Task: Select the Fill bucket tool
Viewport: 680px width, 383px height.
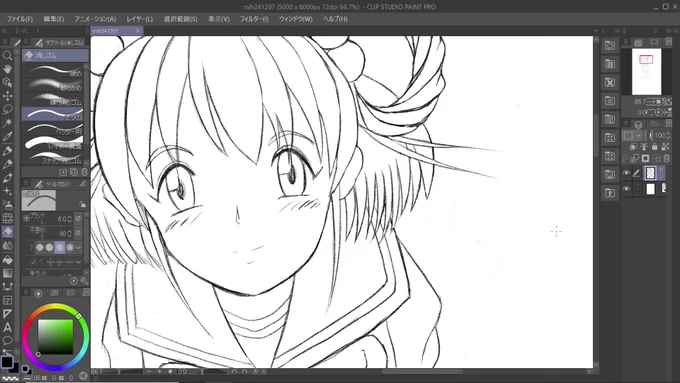Action: (x=7, y=259)
